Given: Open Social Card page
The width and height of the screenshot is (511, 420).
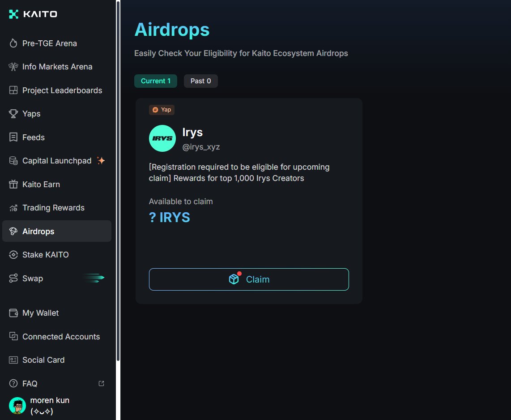Looking at the screenshot, I should pos(57,360).
